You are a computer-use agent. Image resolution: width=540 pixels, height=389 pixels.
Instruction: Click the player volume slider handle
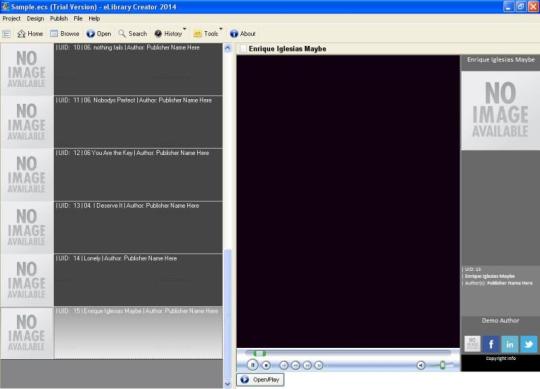(443, 365)
